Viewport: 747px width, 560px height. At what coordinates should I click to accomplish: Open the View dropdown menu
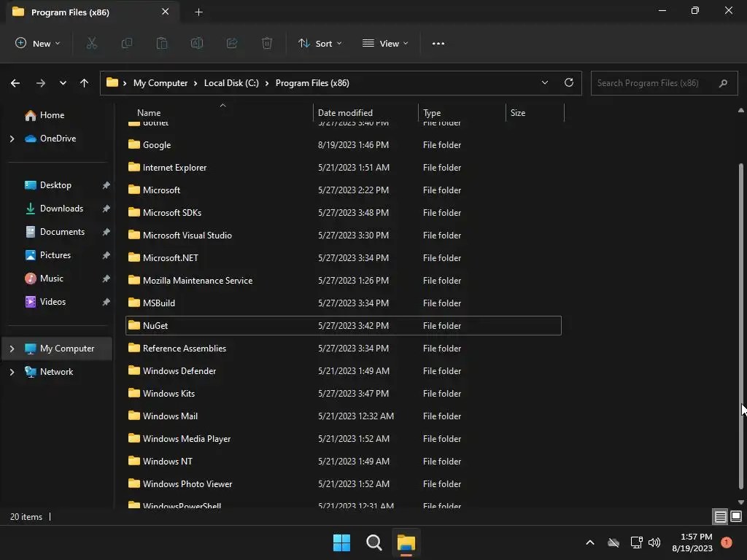point(385,43)
